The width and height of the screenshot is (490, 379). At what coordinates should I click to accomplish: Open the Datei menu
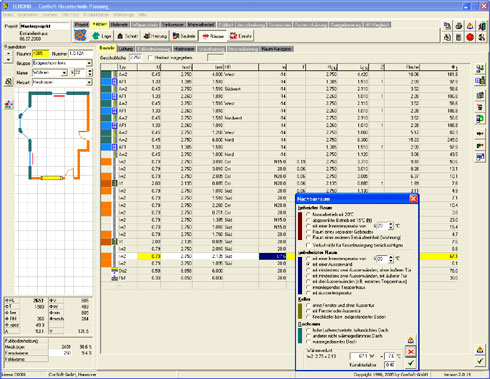9,15
